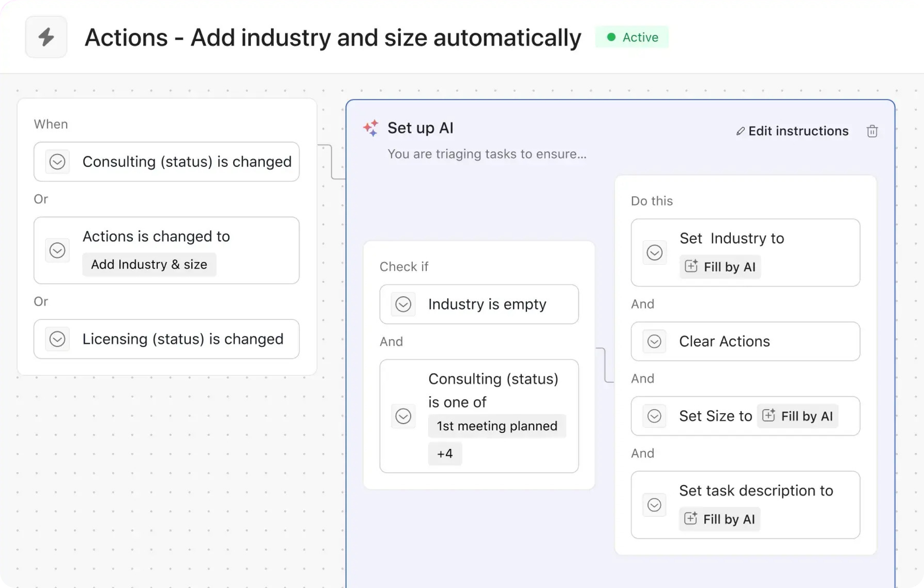Click the Add Industry & size tag
924x588 pixels.
point(149,264)
